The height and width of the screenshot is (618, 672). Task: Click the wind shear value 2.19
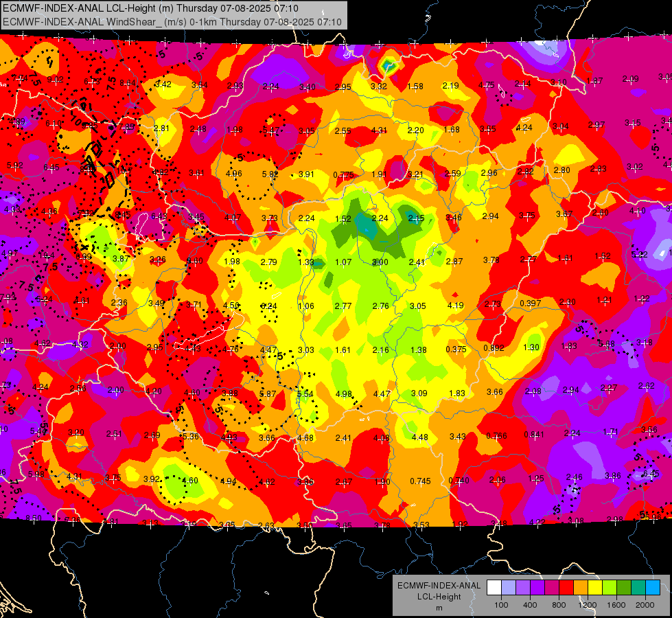(451, 85)
